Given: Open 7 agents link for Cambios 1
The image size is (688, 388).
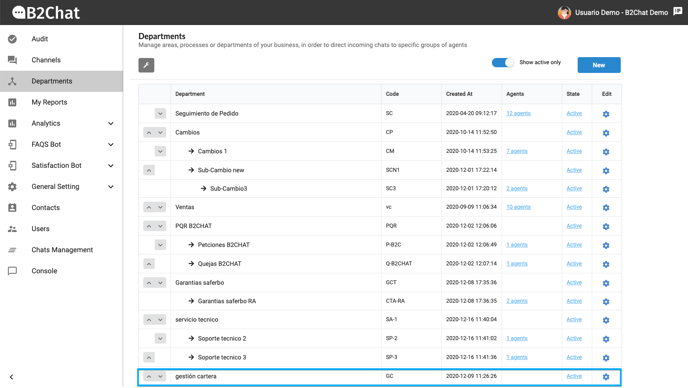Looking at the screenshot, I should click(517, 151).
